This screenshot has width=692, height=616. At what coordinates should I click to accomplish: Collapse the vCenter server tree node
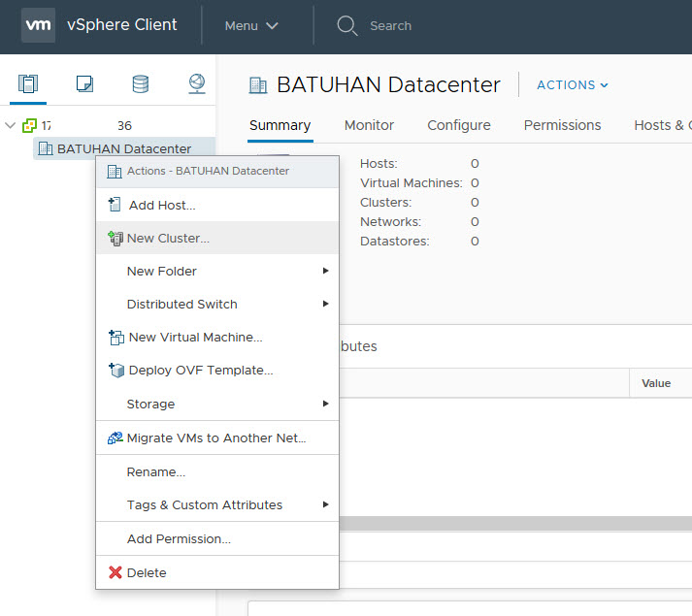[x=11, y=125]
